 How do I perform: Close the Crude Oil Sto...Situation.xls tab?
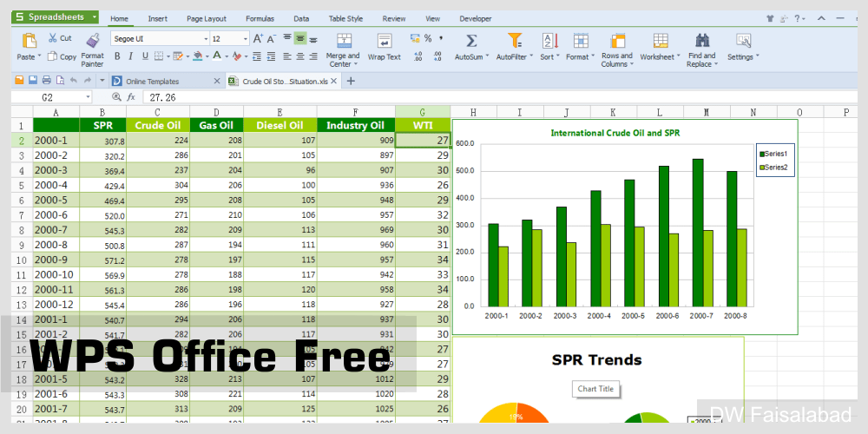[x=334, y=82]
